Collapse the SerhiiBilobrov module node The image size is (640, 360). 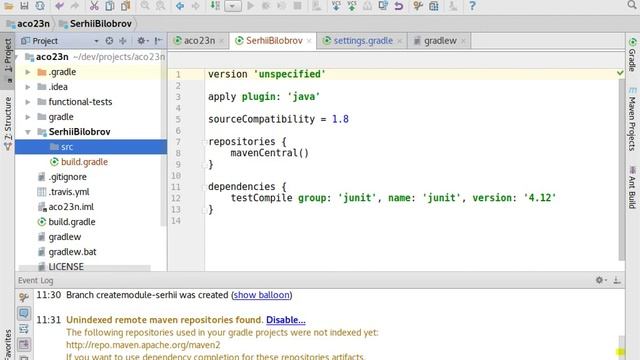(x=28, y=132)
